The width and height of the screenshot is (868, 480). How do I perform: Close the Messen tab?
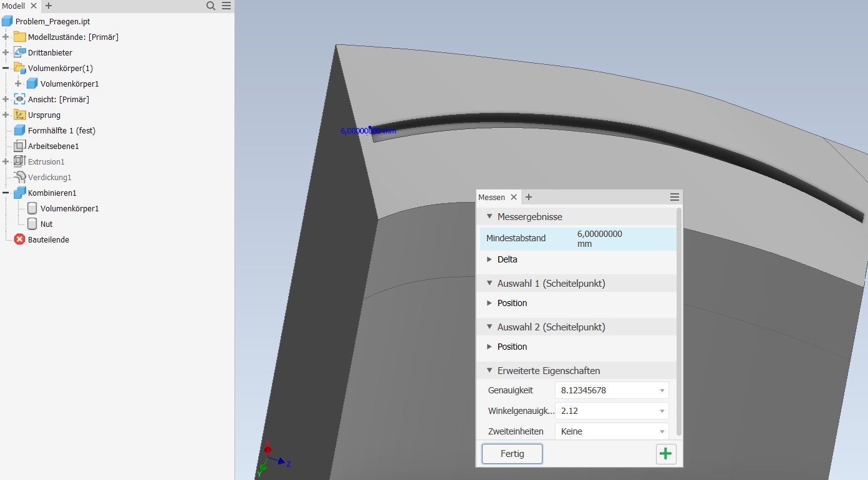(x=514, y=197)
